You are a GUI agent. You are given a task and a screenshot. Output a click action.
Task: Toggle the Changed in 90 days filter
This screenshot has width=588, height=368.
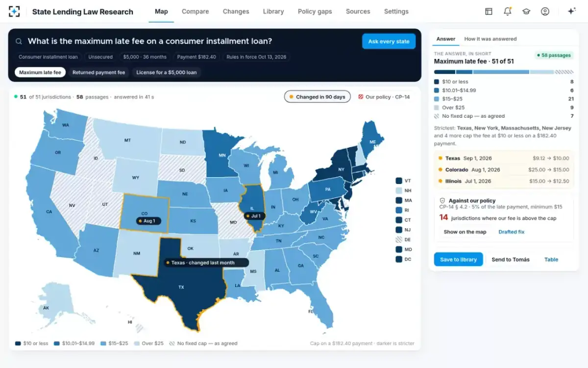318,97
